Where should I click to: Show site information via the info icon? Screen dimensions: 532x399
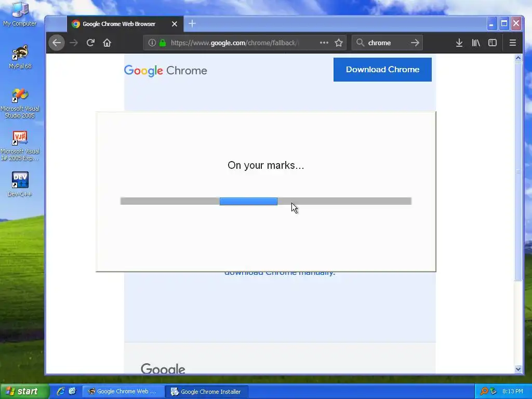point(152,43)
